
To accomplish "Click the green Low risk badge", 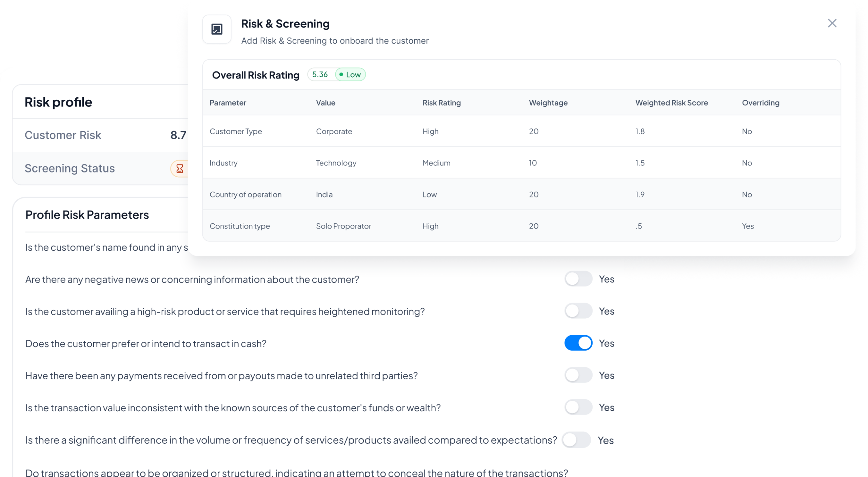I will pyautogui.click(x=350, y=75).
